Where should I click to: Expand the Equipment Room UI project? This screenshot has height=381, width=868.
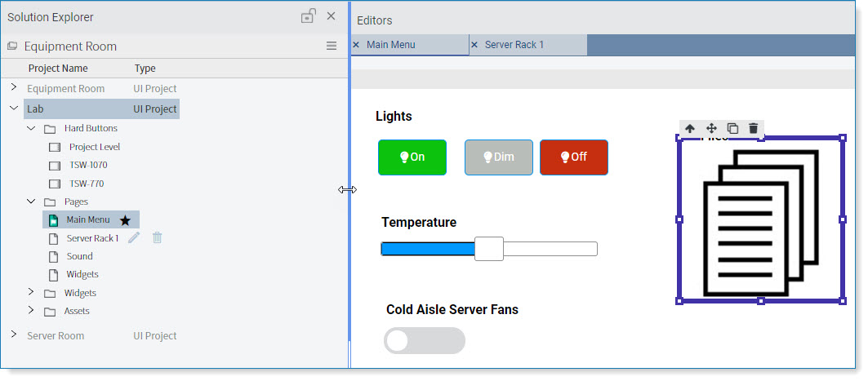(14, 87)
